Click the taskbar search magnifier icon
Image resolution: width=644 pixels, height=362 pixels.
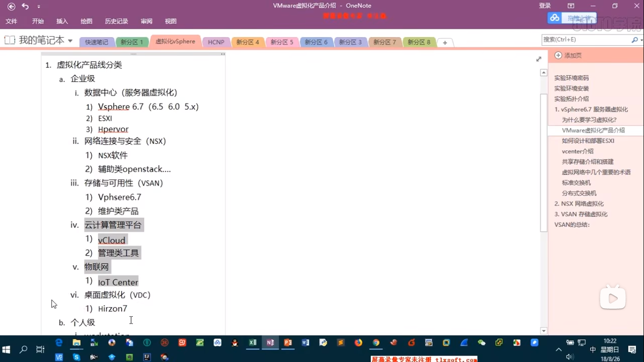(x=23, y=349)
